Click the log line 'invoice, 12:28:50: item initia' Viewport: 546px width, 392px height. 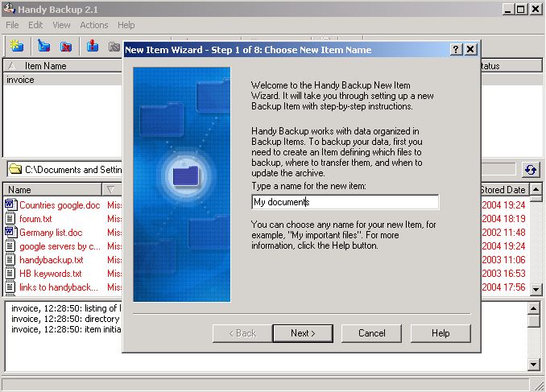[x=66, y=329]
